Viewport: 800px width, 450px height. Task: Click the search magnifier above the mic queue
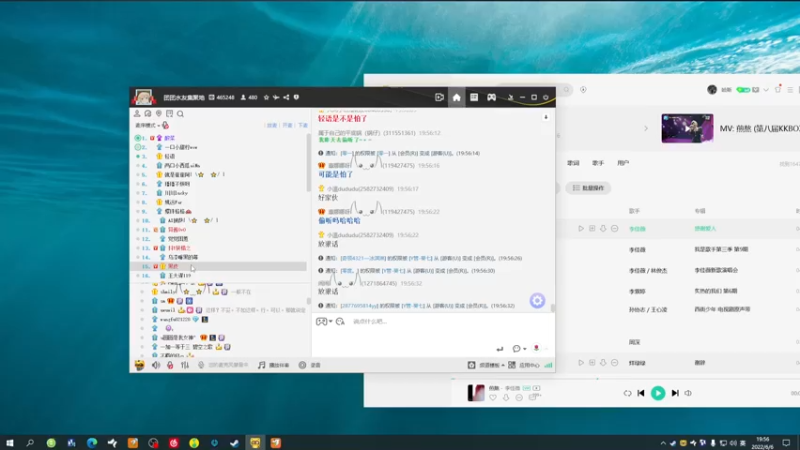180,114
